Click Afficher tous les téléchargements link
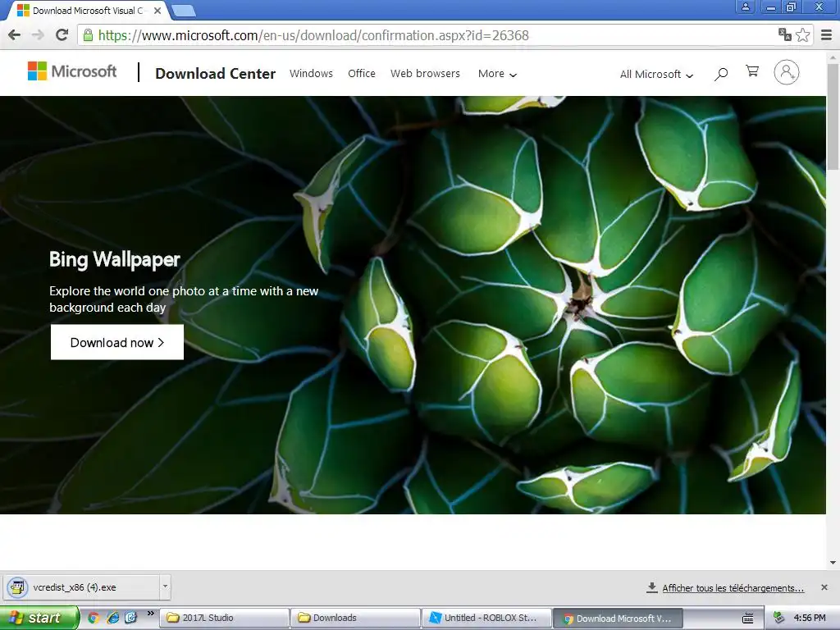Screen dimensions: 840x630 733,588
